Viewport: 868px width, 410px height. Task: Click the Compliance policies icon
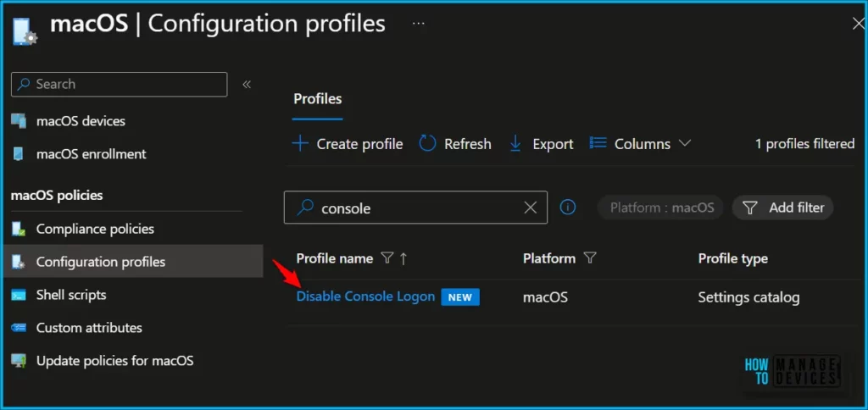[19, 229]
